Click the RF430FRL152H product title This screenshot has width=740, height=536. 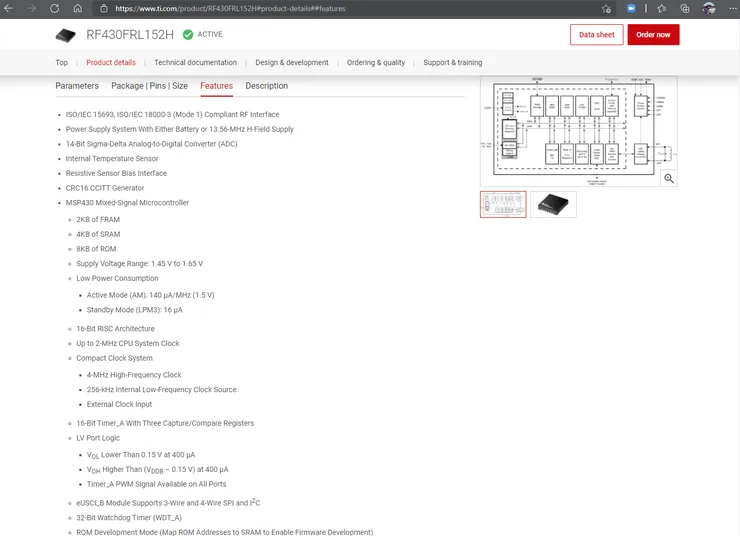pyautogui.click(x=130, y=34)
